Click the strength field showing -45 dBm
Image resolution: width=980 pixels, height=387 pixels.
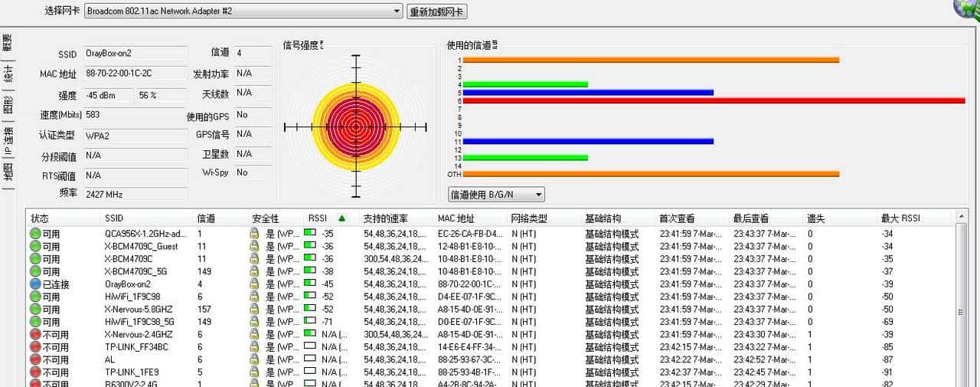[108, 95]
